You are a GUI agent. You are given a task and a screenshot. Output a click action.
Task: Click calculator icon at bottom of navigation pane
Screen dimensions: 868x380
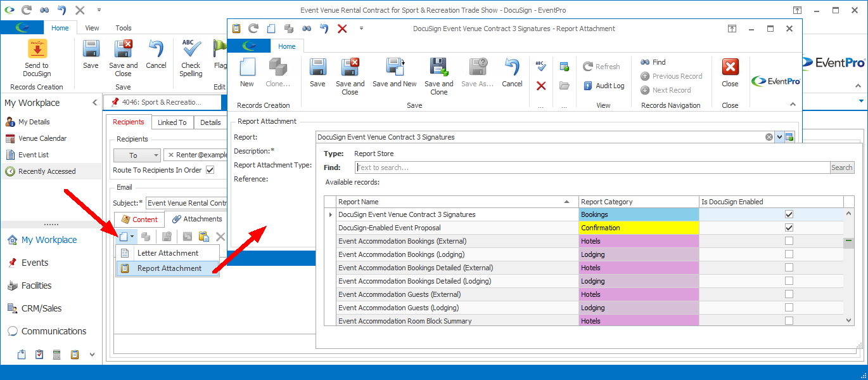pyautogui.click(x=56, y=355)
